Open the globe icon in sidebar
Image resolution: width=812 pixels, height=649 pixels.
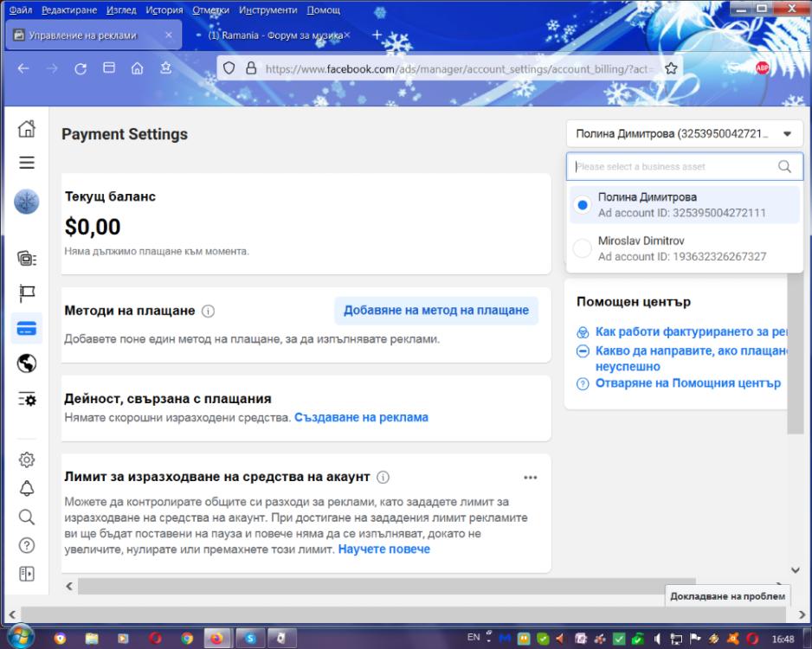click(27, 363)
